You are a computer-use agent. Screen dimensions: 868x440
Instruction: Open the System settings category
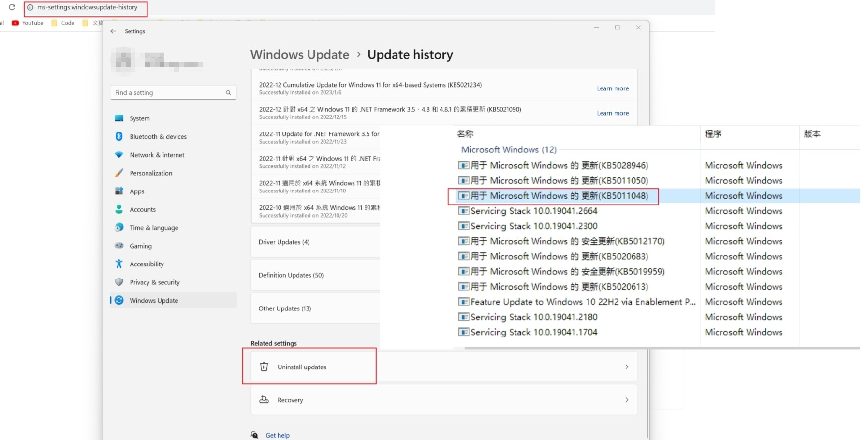coord(139,118)
